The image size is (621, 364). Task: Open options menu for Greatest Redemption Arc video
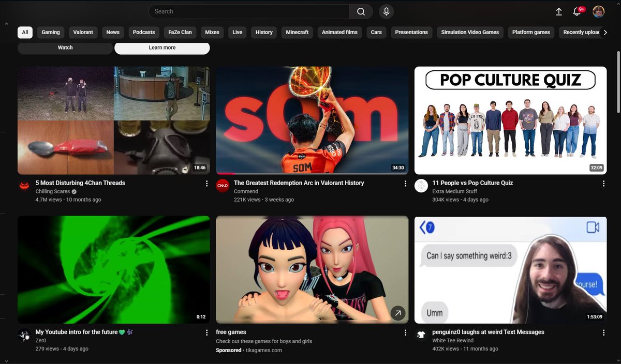coord(405,184)
